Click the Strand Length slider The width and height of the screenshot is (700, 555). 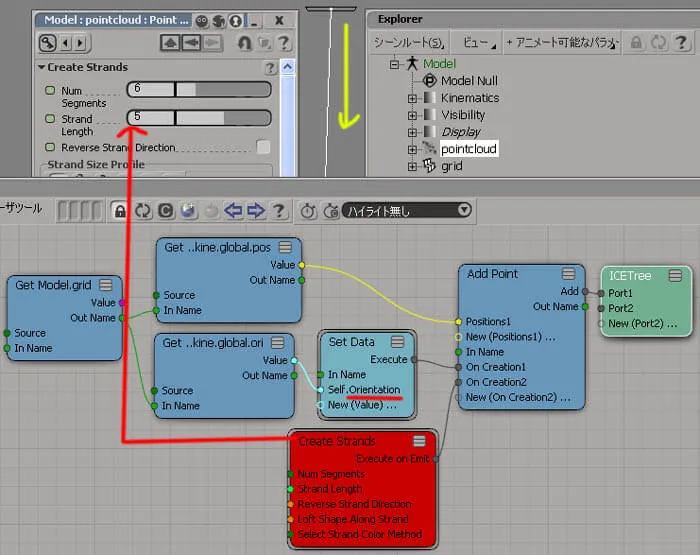[199, 118]
